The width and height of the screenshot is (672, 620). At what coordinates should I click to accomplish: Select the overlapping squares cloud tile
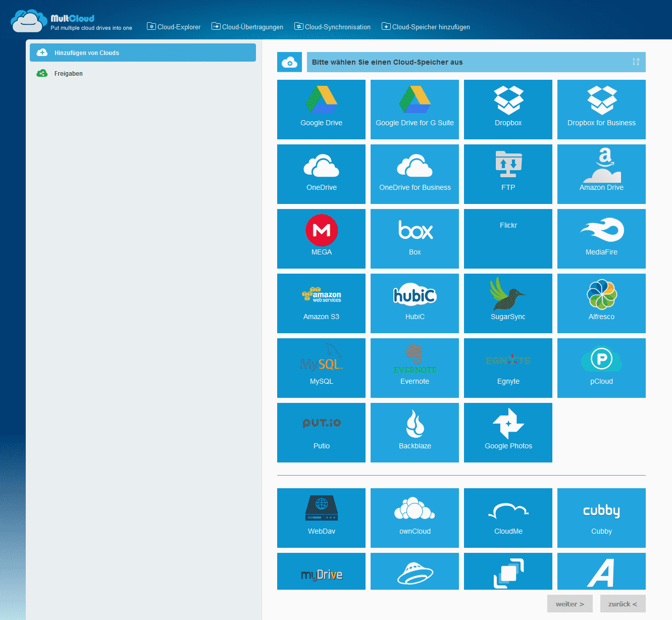pos(508,571)
